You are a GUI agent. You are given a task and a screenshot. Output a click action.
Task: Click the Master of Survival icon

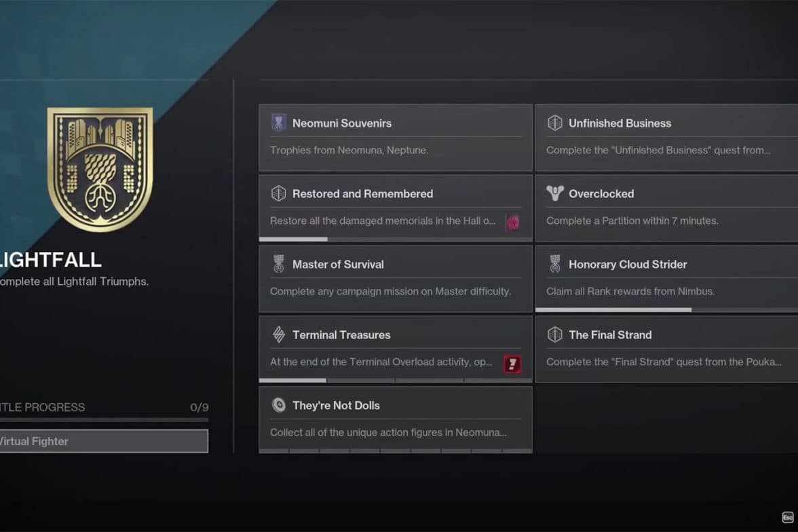pos(278,264)
